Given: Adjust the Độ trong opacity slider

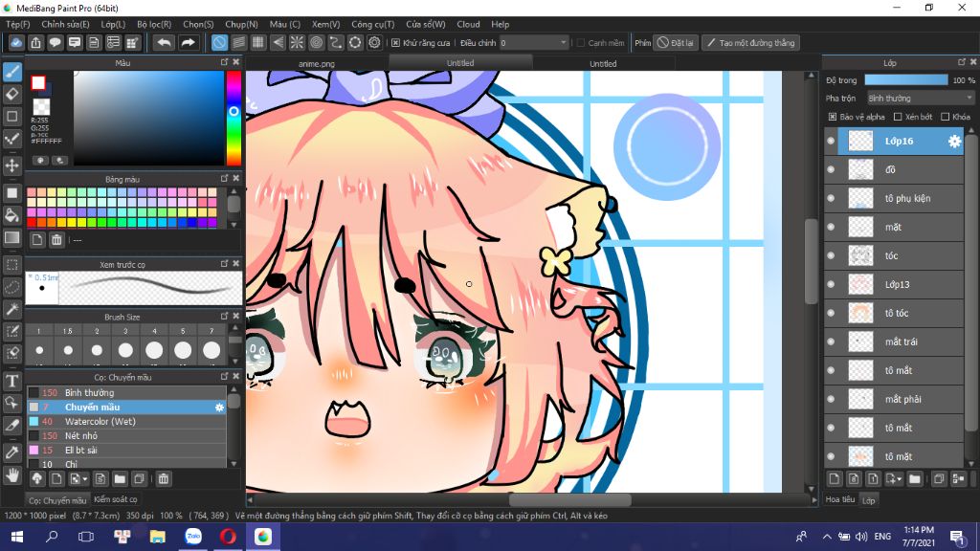Looking at the screenshot, I should (906, 80).
